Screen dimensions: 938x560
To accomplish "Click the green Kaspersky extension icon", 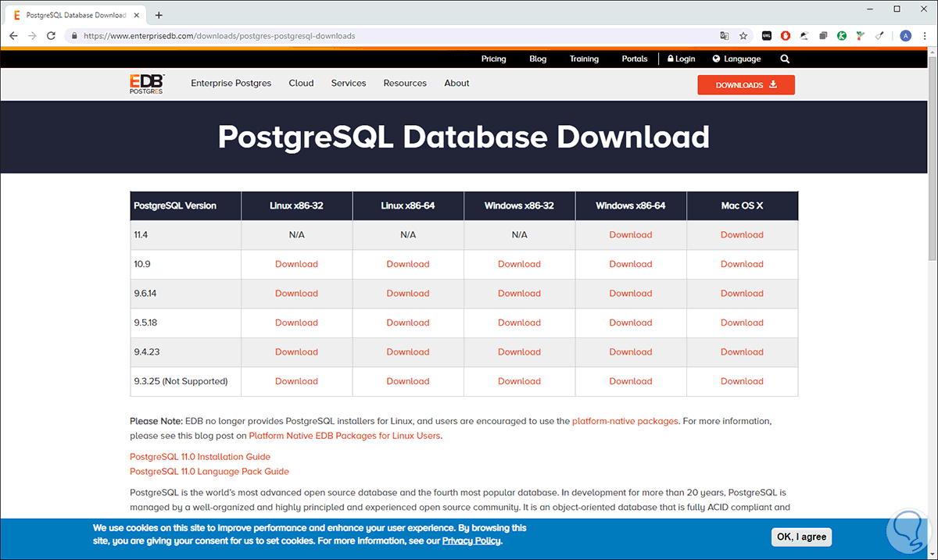I will pyautogui.click(x=842, y=35).
